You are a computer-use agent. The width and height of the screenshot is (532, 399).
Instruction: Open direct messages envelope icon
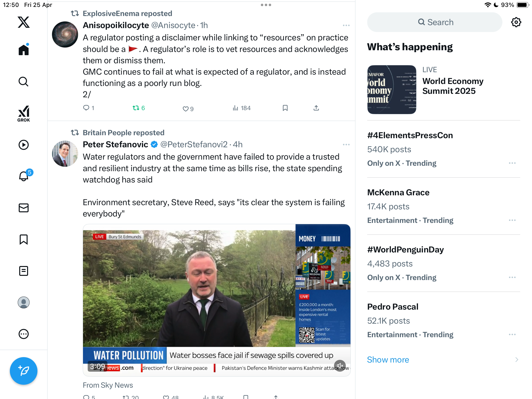[24, 208]
